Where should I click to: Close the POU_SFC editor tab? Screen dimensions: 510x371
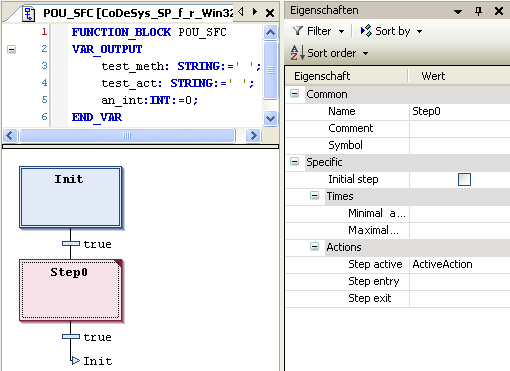point(270,13)
